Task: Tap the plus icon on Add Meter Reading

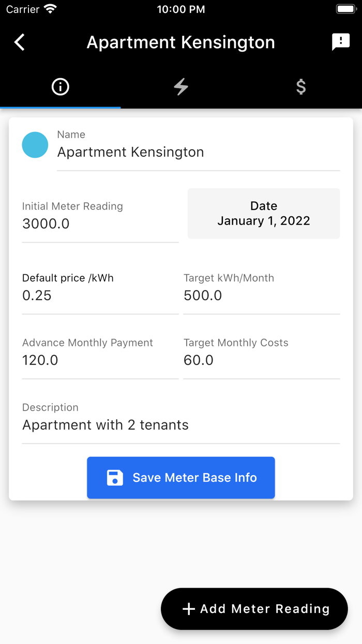Action: click(189, 609)
